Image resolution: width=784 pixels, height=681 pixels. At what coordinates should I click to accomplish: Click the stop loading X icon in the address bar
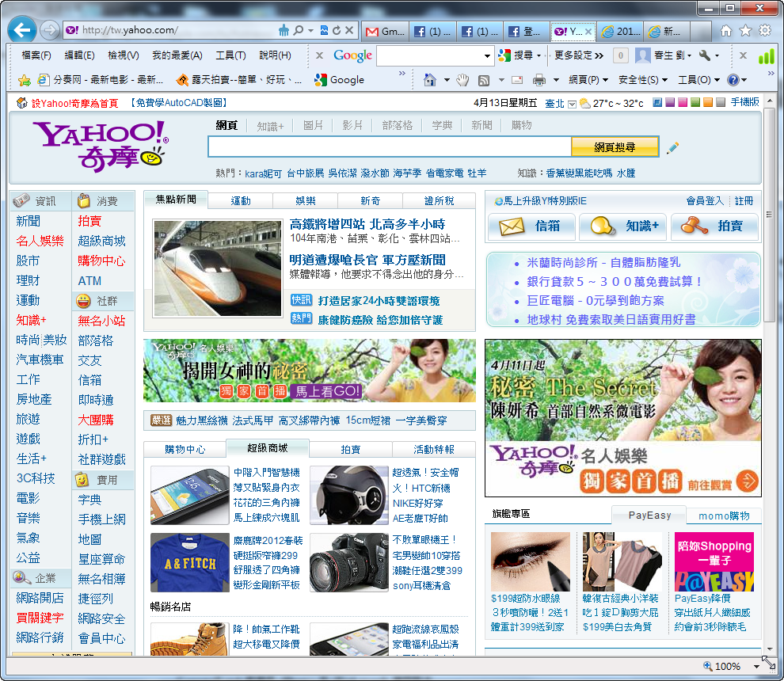349,30
